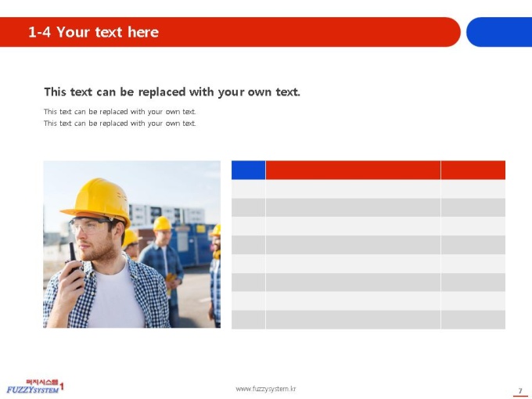Viewport: 532px width, 399px height.
Task: Select the red title bar banner
Action: 230,32
